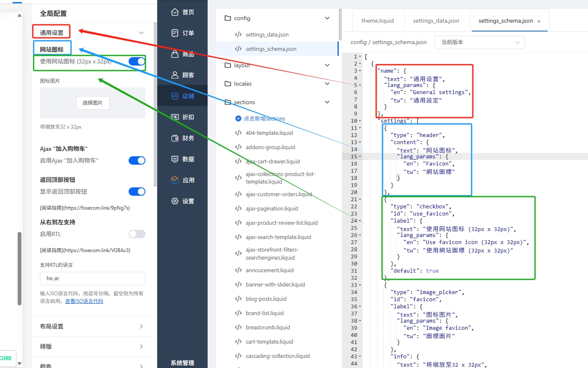Expand the 布局设置 section
The height and width of the screenshot is (368, 588).
coord(92,326)
